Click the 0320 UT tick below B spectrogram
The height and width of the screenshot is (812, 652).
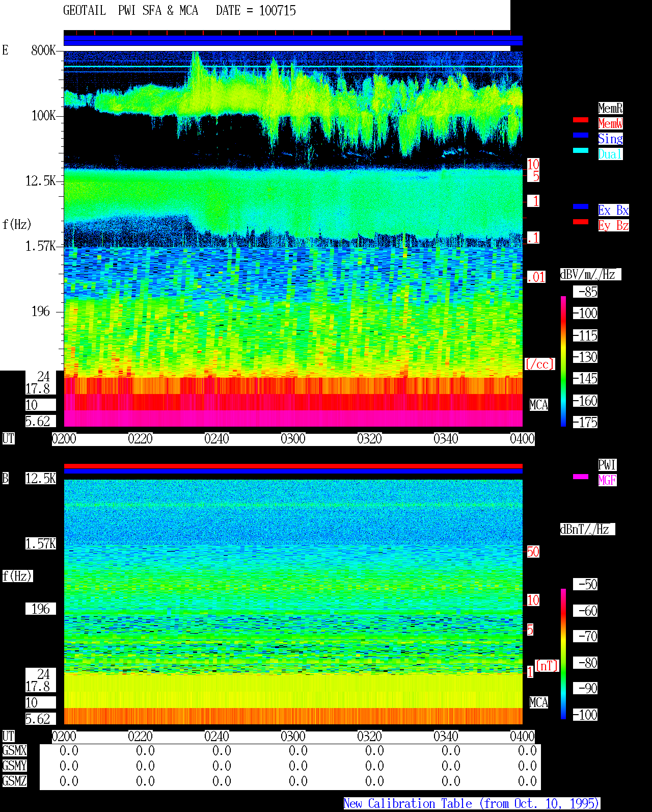coord(369,737)
